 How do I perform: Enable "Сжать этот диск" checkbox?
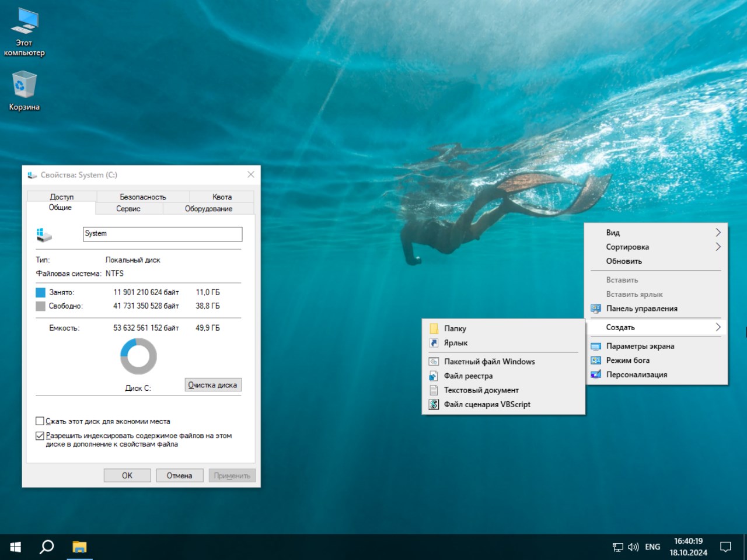pyautogui.click(x=40, y=421)
